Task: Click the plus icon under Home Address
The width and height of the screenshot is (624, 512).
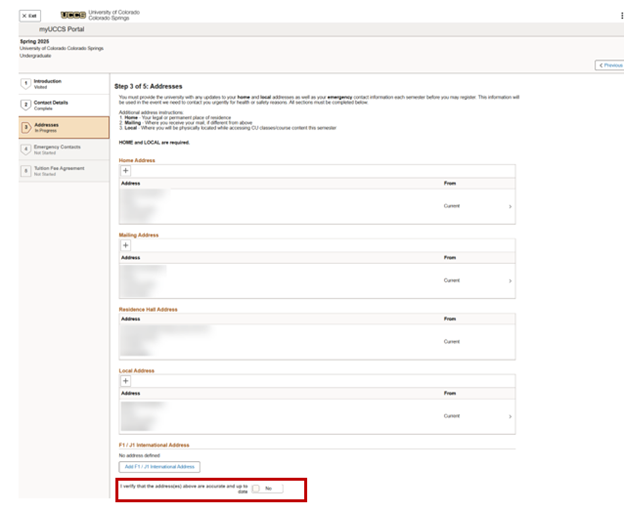Action: [x=125, y=171]
